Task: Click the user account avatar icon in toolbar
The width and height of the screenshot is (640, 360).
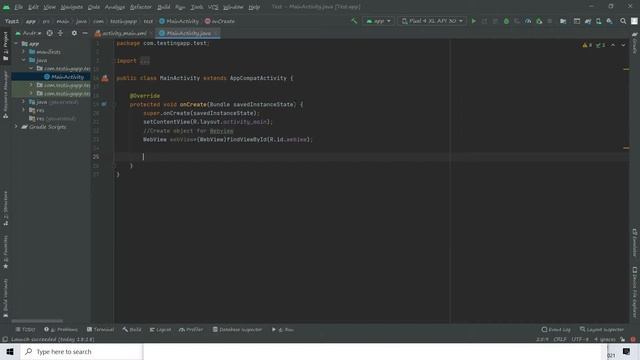Action: (634, 21)
